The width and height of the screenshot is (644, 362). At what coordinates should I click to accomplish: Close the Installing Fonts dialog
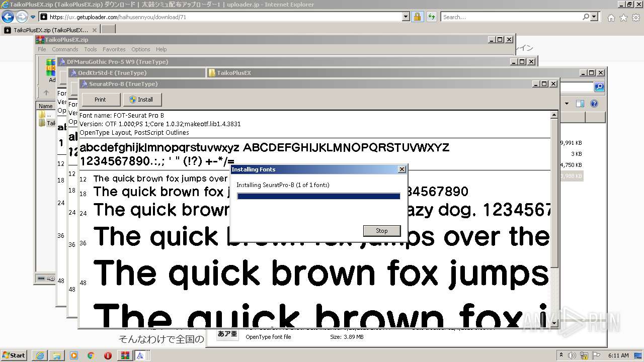click(401, 169)
